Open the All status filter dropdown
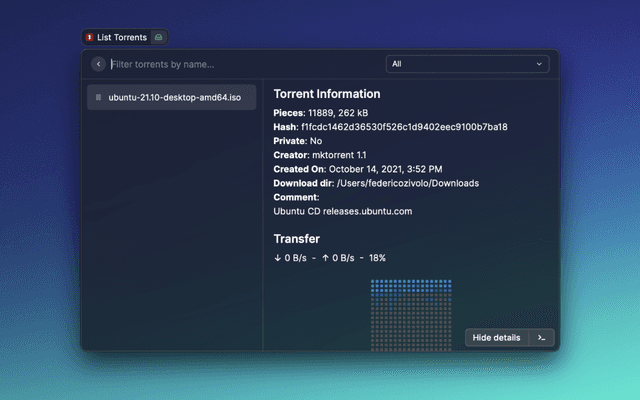This screenshot has height=400, width=640. (467, 64)
